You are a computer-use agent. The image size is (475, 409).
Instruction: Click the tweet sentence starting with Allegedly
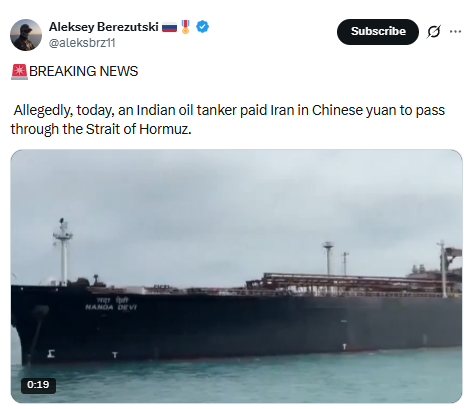[228, 119]
